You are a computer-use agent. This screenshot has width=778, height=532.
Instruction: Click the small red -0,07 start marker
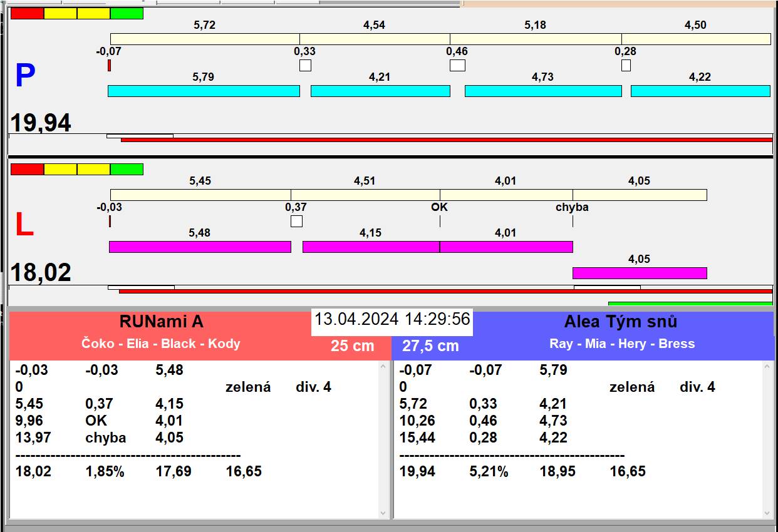[109, 65]
